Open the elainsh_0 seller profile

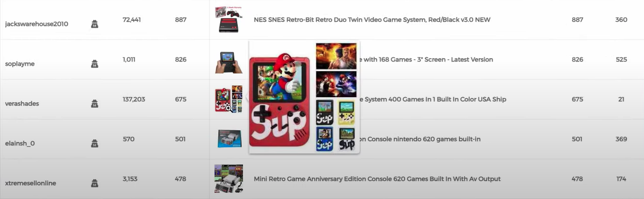pos(20,143)
